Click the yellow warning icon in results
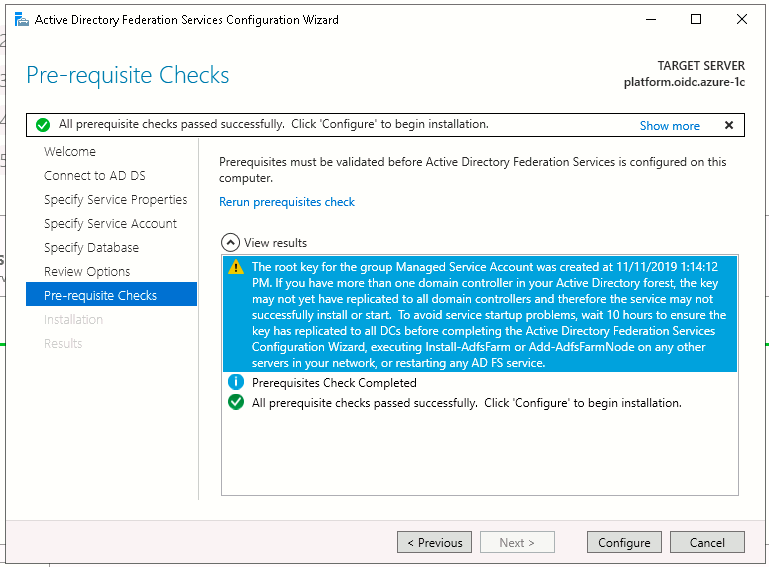Viewport: 769px width, 567px height. tap(236, 267)
